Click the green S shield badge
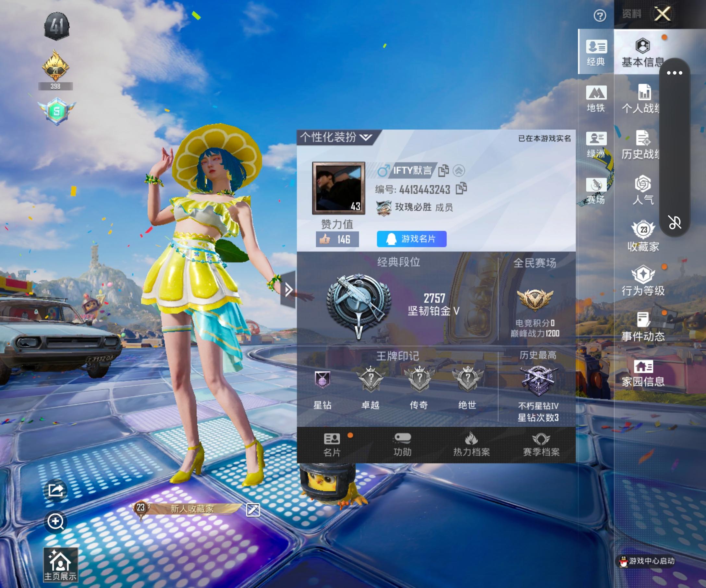The height and width of the screenshot is (588, 706). pos(57,111)
